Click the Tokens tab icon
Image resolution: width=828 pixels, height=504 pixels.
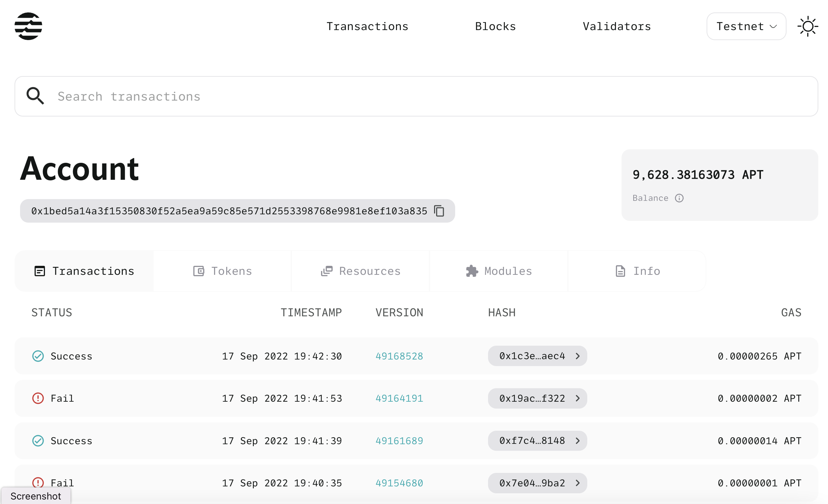coord(199,271)
